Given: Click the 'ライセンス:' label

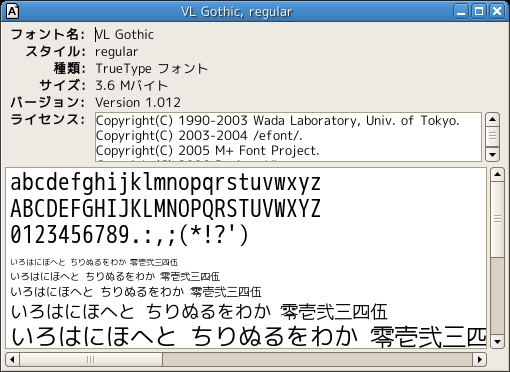Looking at the screenshot, I should pos(48,119).
